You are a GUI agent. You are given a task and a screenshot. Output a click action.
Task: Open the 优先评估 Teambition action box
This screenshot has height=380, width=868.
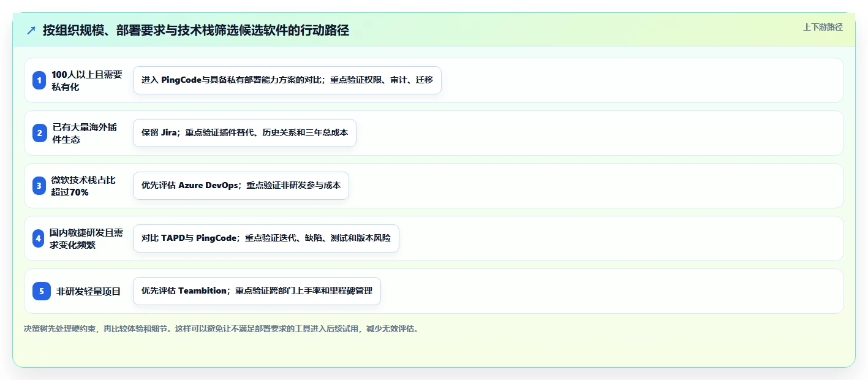[x=257, y=291]
